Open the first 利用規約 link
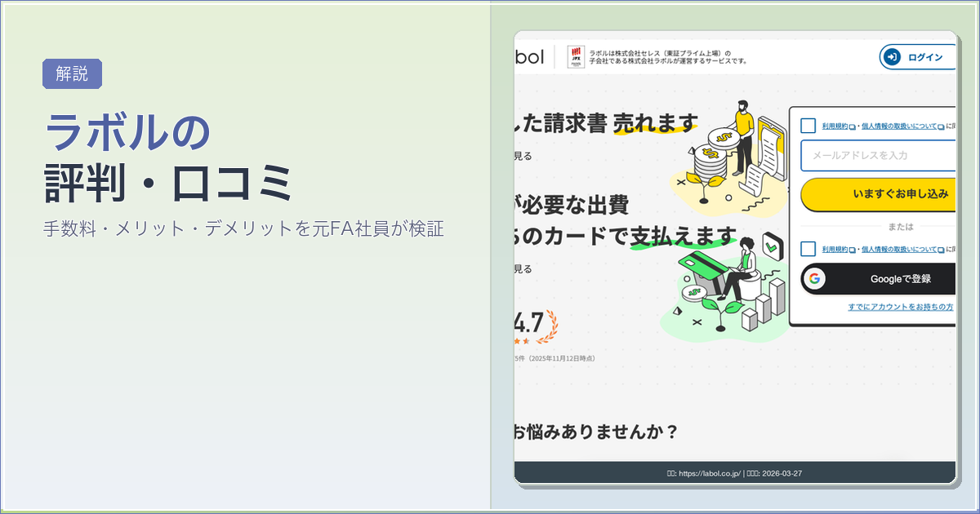Screen dimensions: 980x514 835,126
